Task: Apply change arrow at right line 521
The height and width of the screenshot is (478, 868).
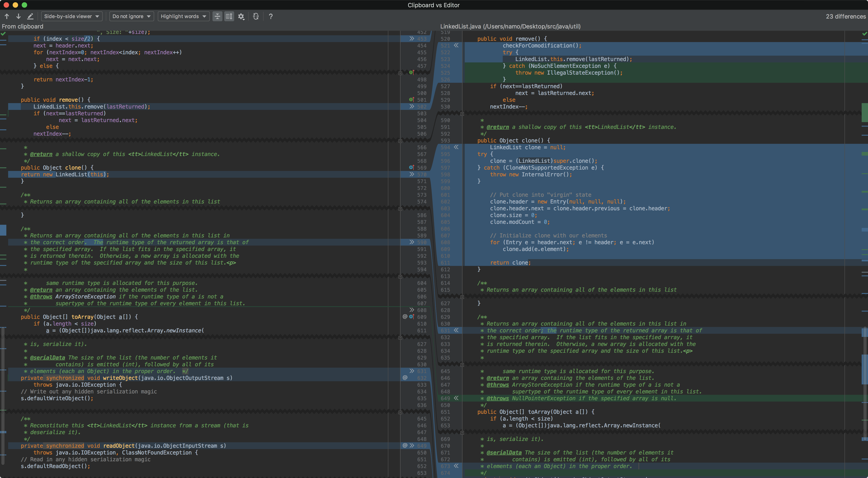Action: pos(456,45)
